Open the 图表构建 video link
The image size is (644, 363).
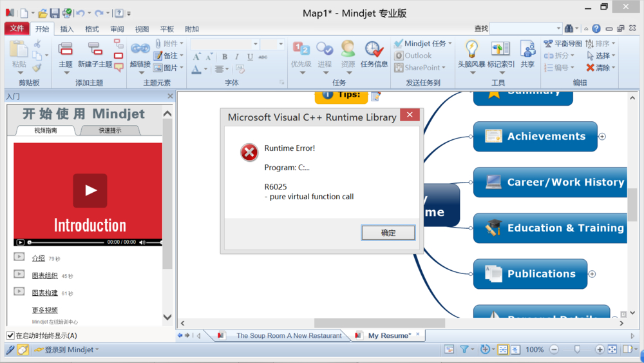tap(45, 293)
